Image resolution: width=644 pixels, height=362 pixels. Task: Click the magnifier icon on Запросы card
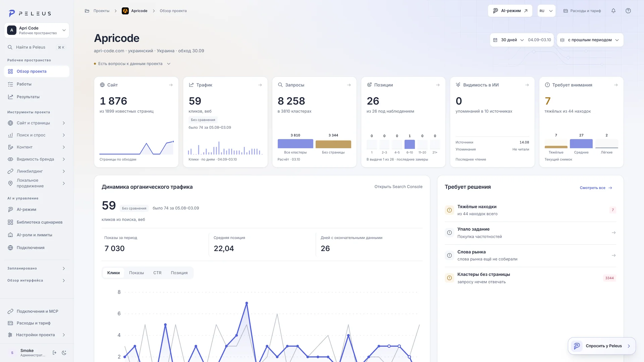(x=280, y=85)
